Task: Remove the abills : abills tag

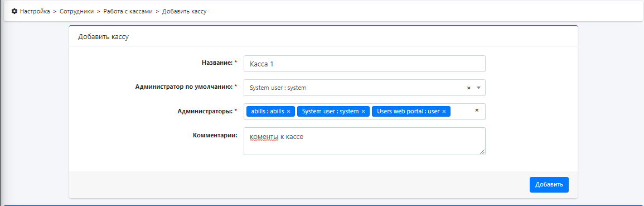Action: click(288, 112)
